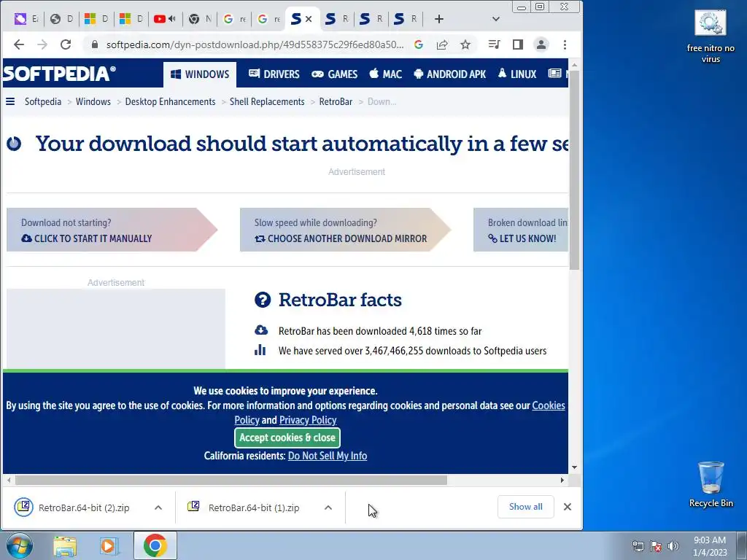Image resolution: width=747 pixels, height=560 pixels.
Task: Click the Chrome taskbar icon
Action: pos(155,545)
